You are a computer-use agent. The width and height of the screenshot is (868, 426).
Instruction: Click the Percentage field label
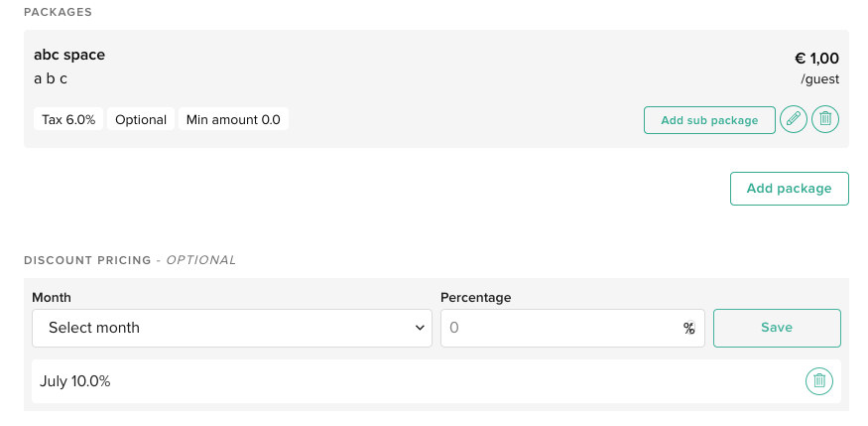point(475,298)
